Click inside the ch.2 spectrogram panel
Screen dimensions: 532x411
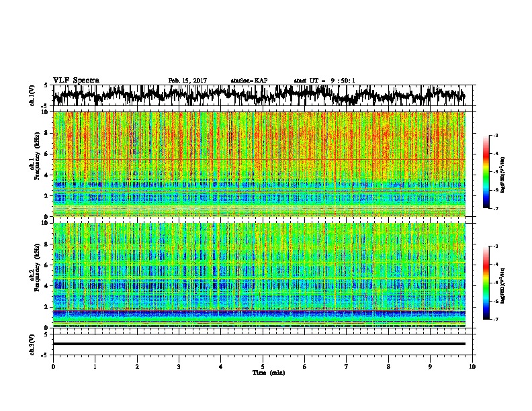[x=259, y=275]
